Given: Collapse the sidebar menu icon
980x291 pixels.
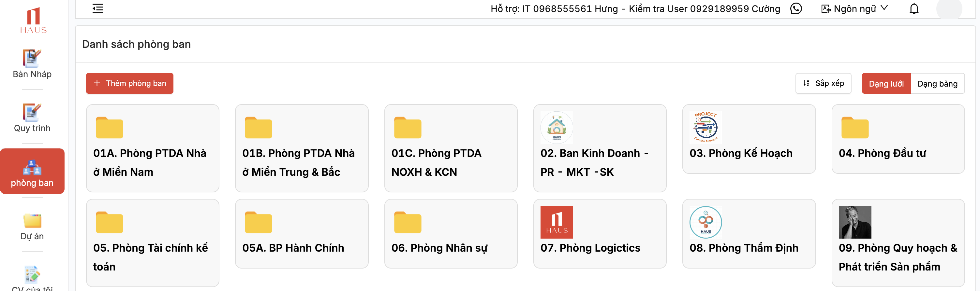Looking at the screenshot, I should (98, 9).
